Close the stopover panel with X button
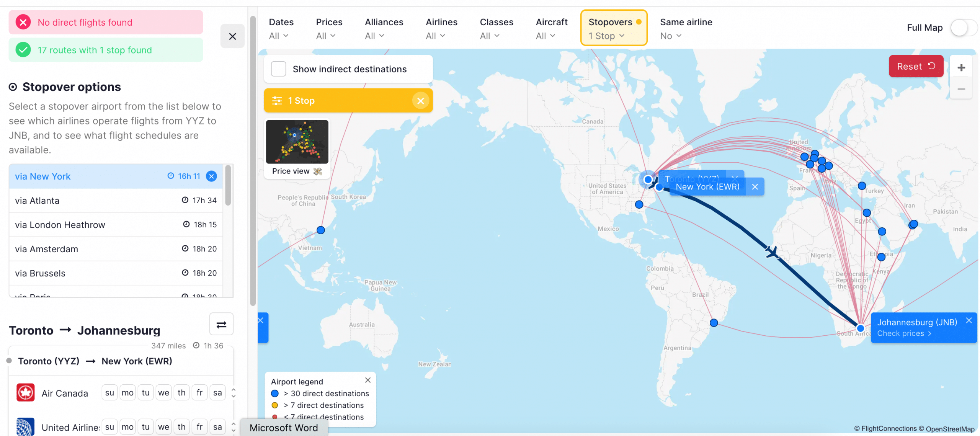 pos(232,36)
